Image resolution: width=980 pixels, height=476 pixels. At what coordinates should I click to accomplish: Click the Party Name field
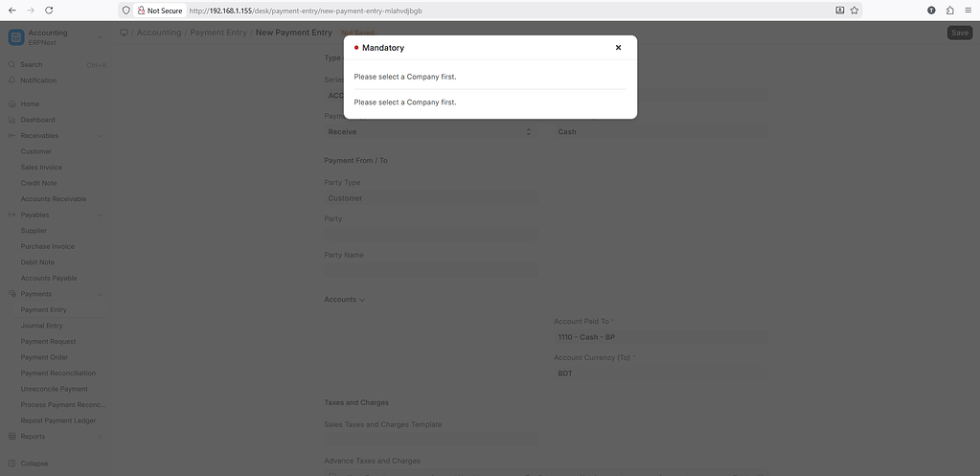pyautogui.click(x=431, y=270)
